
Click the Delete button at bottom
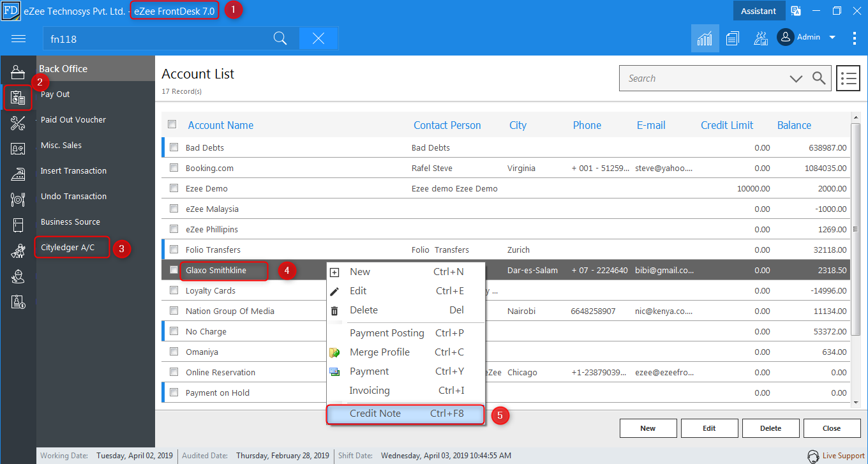770,428
